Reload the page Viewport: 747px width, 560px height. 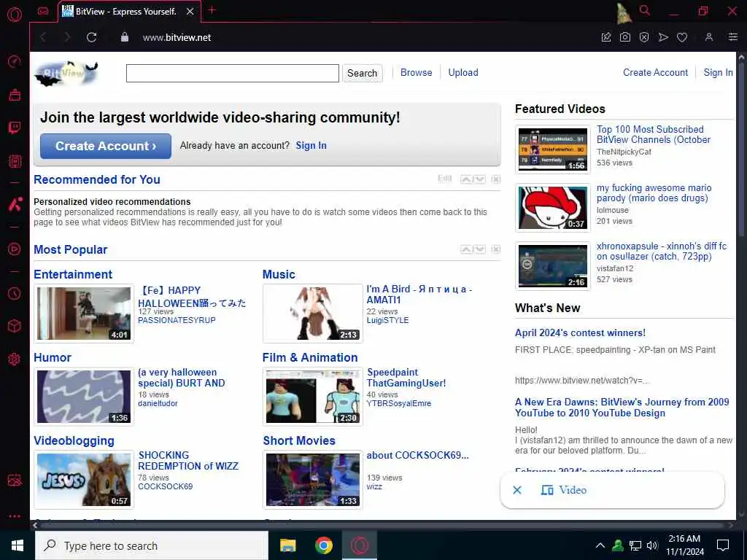point(91,37)
